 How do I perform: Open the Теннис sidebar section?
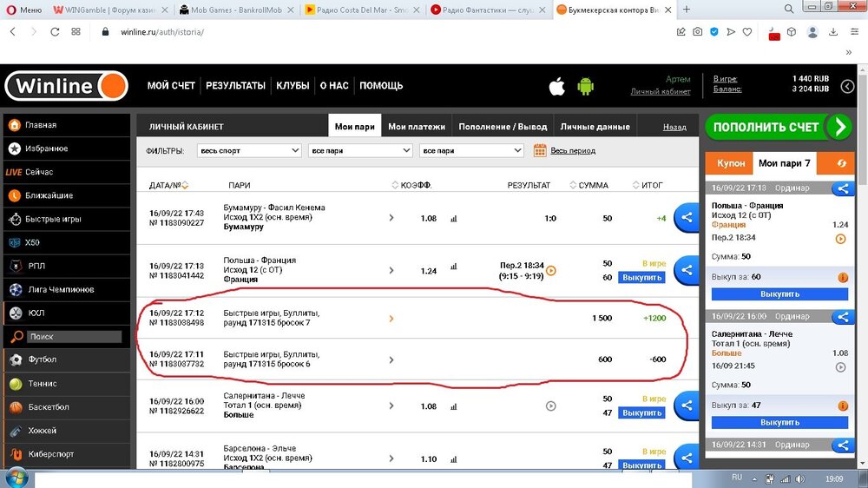(41, 383)
